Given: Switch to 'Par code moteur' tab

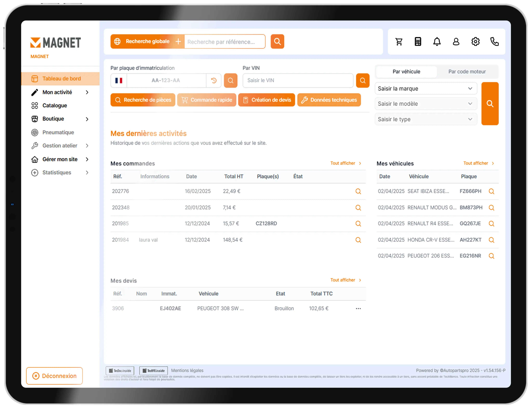Looking at the screenshot, I should (x=467, y=72).
